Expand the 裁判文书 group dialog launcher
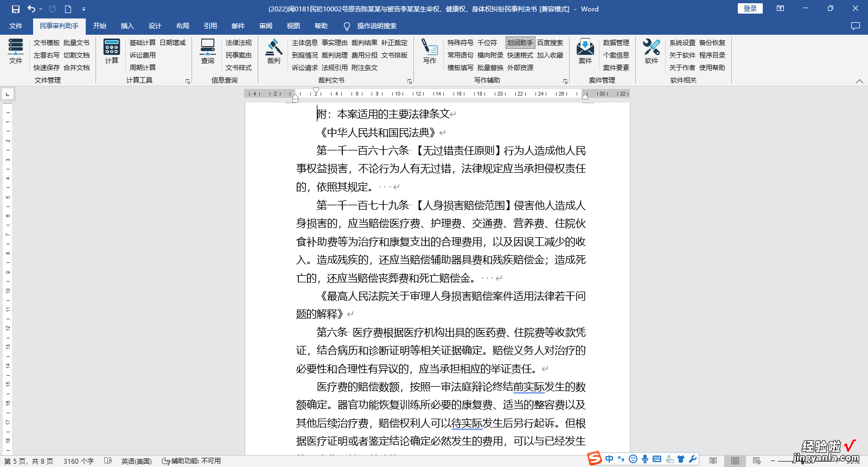868x467 pixels. click(410, 81)
